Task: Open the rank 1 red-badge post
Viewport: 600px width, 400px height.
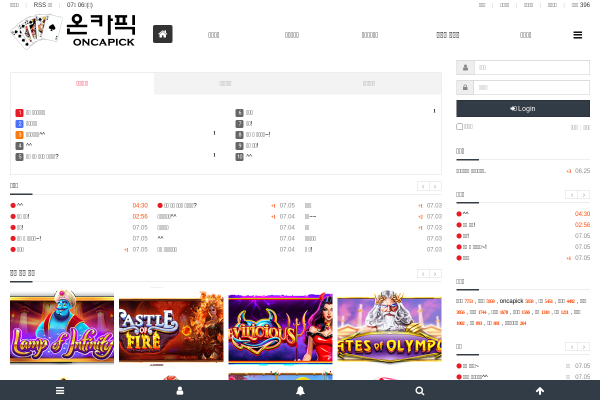Action: (35, 113)
